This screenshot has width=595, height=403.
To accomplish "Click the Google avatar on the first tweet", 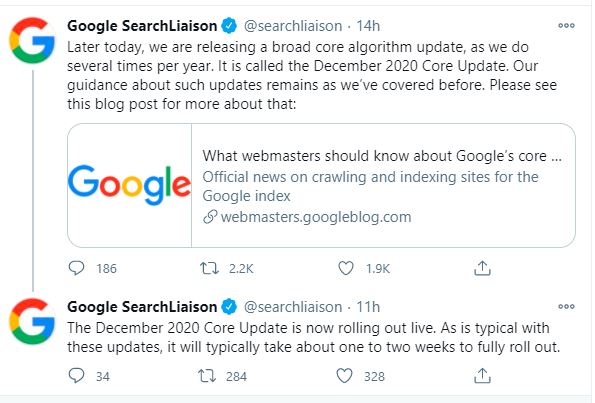I will (x=32, y=40).
